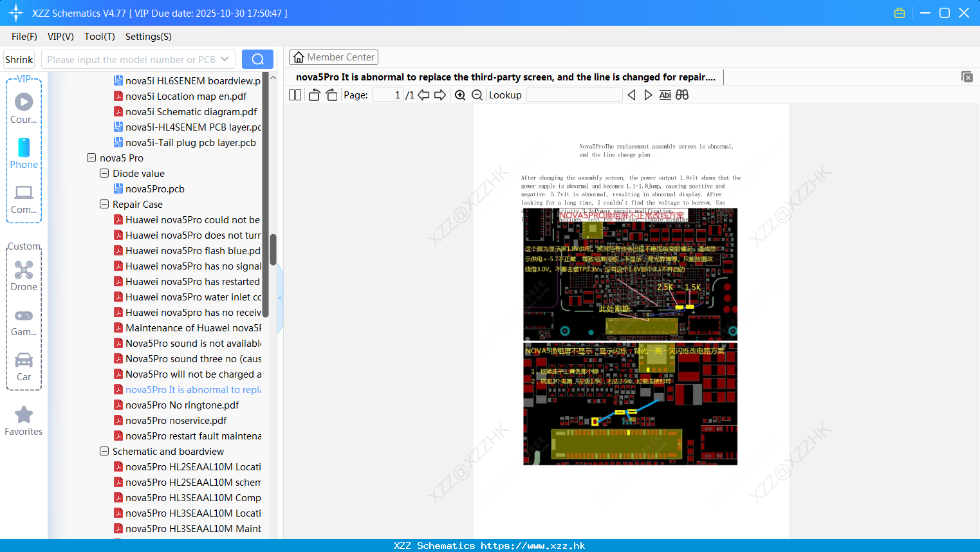Find previous lookup match triangle

(x=631, y=95)
